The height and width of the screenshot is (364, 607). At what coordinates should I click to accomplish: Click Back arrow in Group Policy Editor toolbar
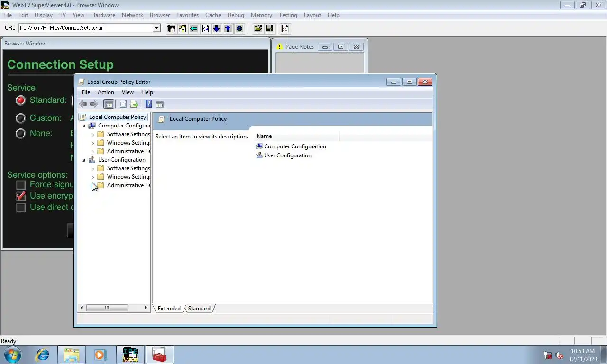tap(83, 104)
